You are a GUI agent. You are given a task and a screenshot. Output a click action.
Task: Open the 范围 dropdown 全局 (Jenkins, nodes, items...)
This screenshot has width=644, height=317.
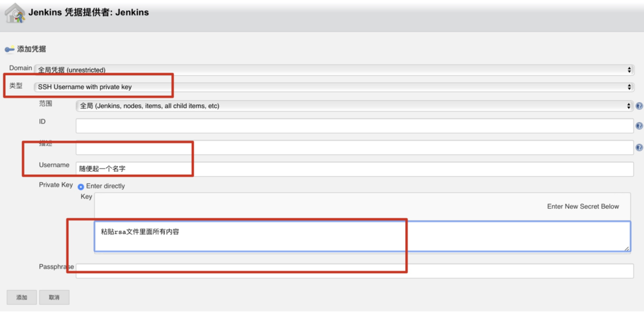coord(355,106)
